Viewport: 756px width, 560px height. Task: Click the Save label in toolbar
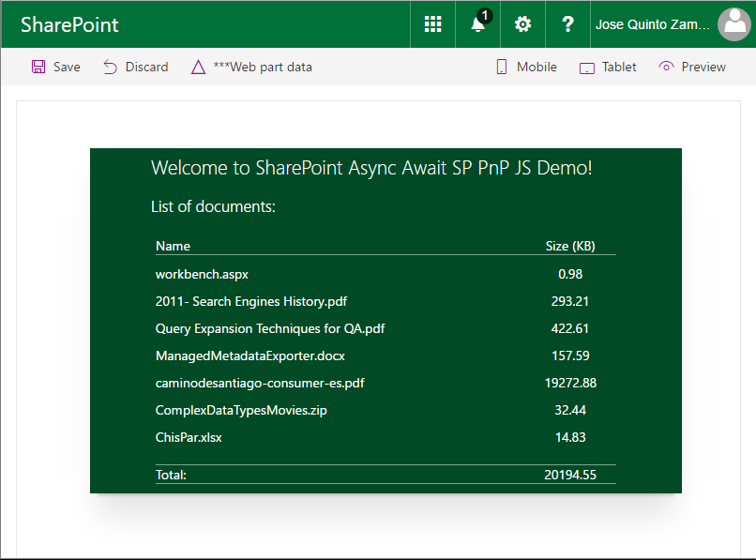[67, 67]
